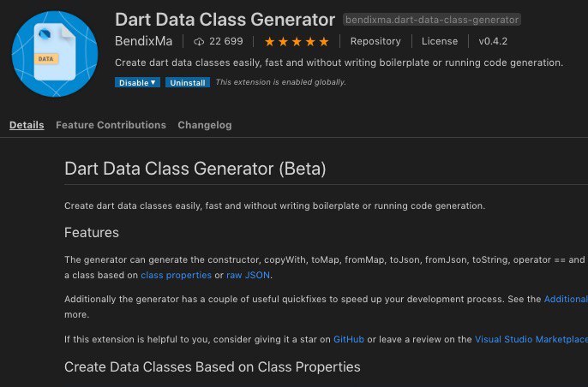Click the 'Features' heading
This screenshot has width=588, height=387.
click(x=92, y=233)
